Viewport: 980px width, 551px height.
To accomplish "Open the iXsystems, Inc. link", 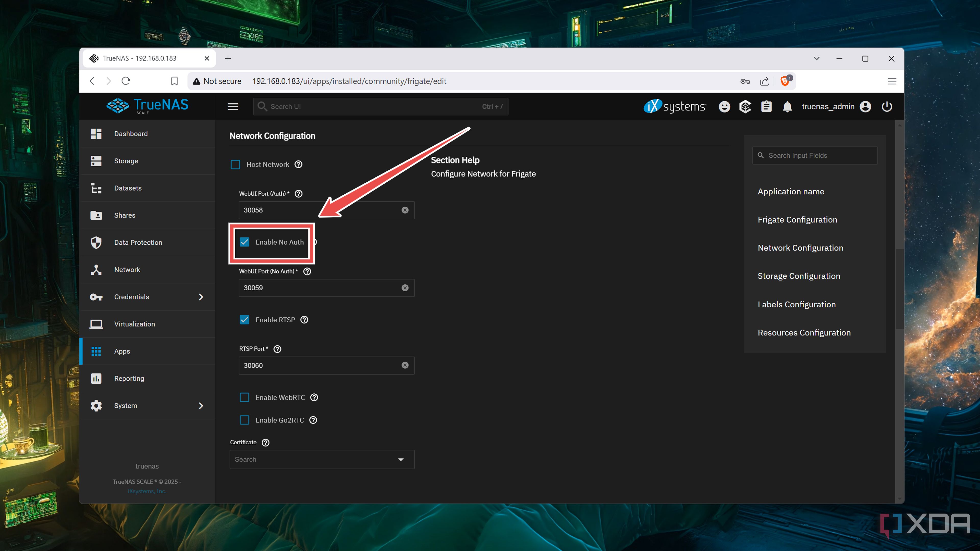I will (x=147, y=491).
